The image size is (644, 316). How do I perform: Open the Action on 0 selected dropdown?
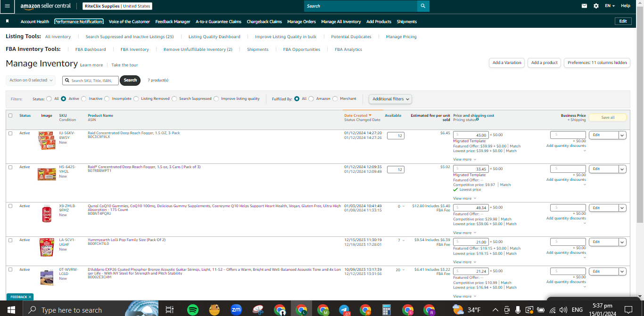[x=31, y=80]
